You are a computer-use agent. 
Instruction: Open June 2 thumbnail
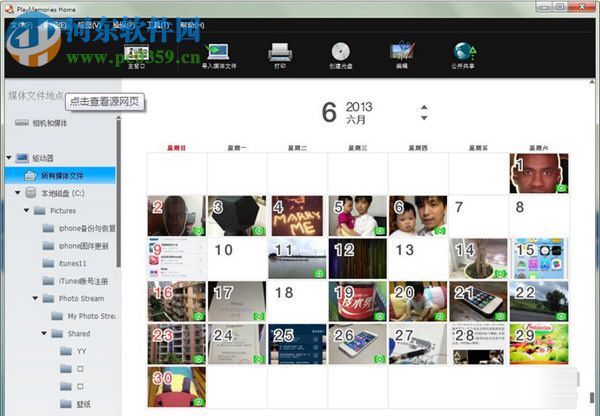(x=176, y=216)
